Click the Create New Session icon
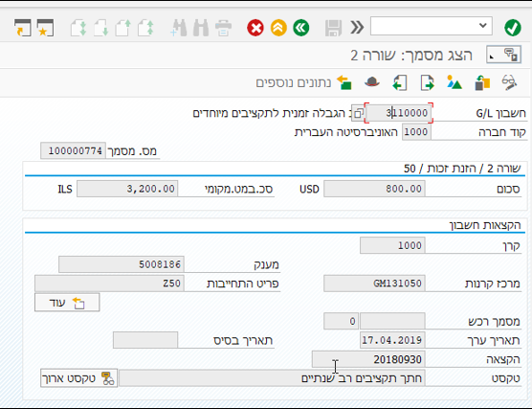Image resolution: width=532 pixels, height=409 pixels. (23, 28)
